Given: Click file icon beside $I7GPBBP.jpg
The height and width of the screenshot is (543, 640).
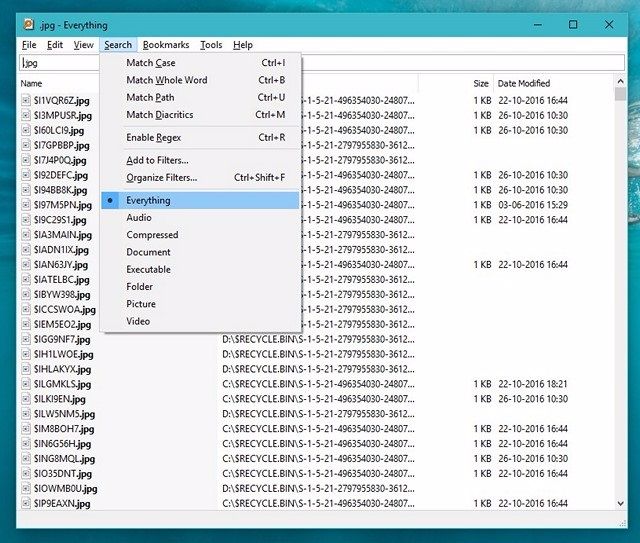Looking at the screenshot, I should pyautogui.click(x=26, y=145).
